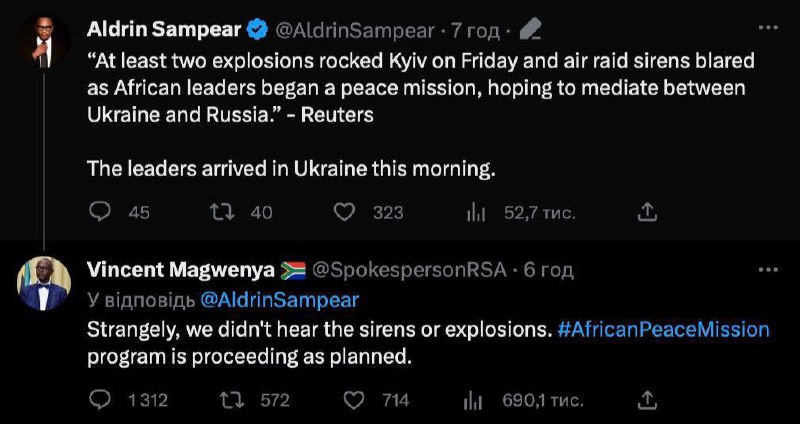Viewport: 800px width, 424px height.
Task: Like Aldrin Sampear's tweet
Action: pyautogui.click(x=344, y=211)
